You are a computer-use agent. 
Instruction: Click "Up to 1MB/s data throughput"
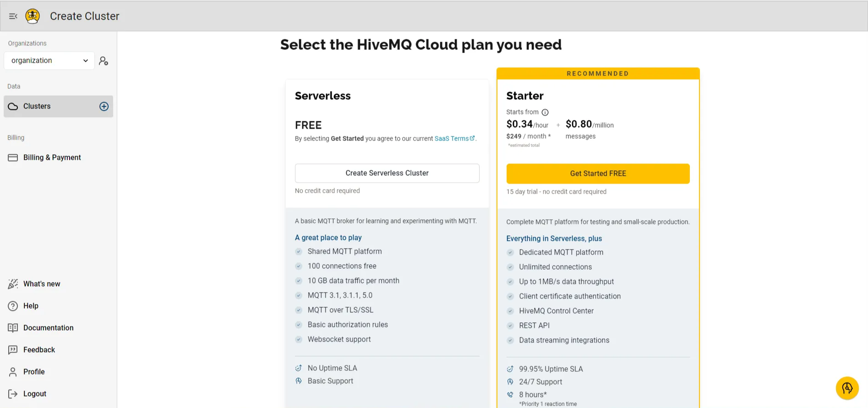[x=566, y=282]
